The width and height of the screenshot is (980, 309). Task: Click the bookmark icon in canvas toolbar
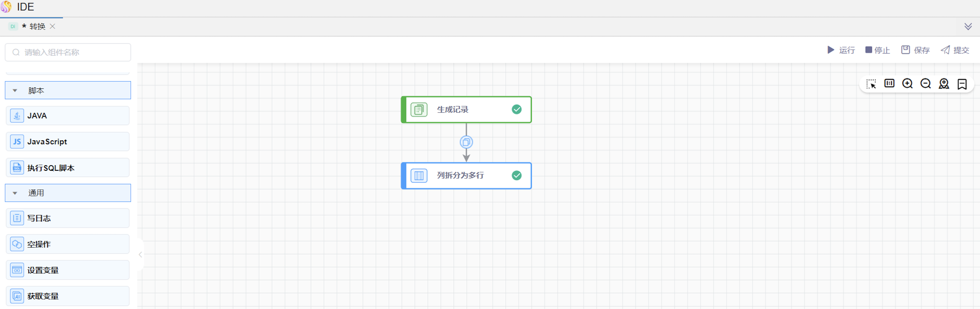click(962, 84)
